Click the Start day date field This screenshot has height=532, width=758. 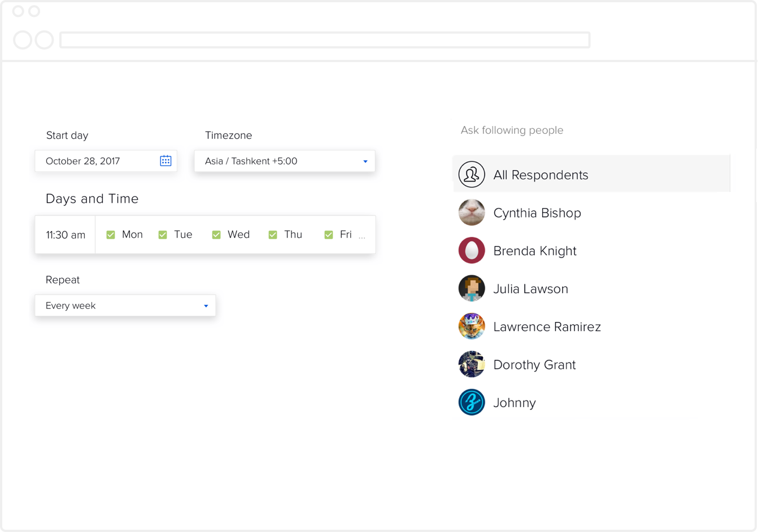point(96,161)
